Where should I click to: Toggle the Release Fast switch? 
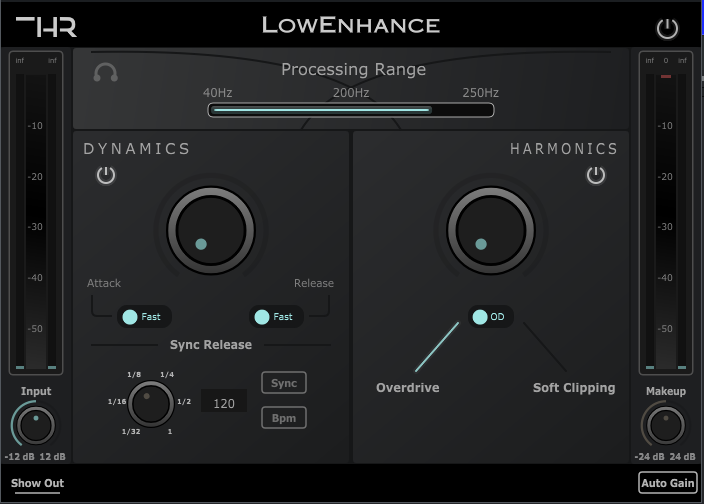point(274,317)
